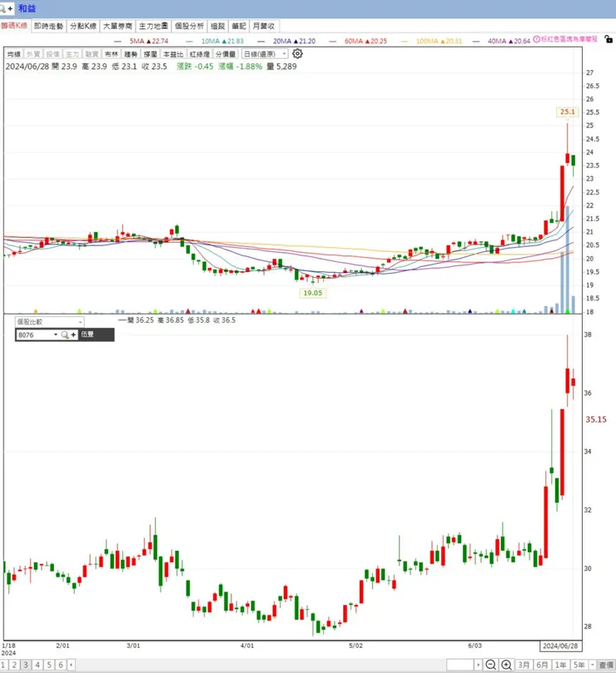Image resolution: width=616 pixels, height=673 pixels.
Task: Click the pink note text beside the lock
Action: pyautogui.click(x=569, y=39)
